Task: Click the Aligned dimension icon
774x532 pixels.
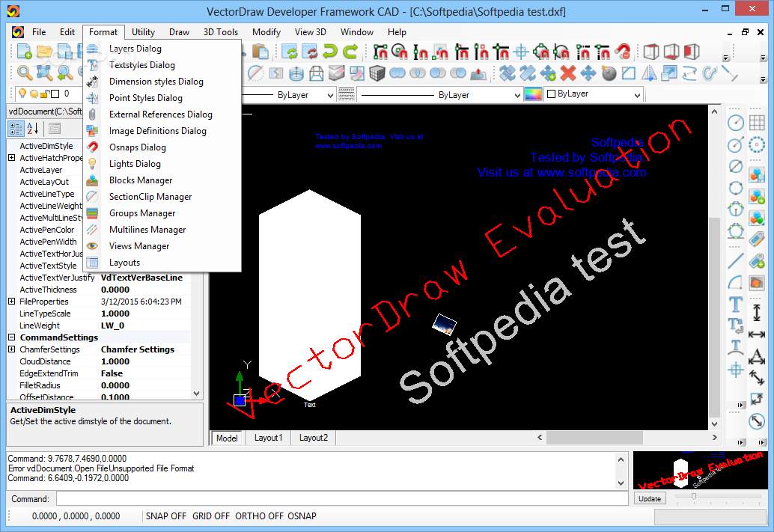Action: pyautogui.click(x=757, y=378)
